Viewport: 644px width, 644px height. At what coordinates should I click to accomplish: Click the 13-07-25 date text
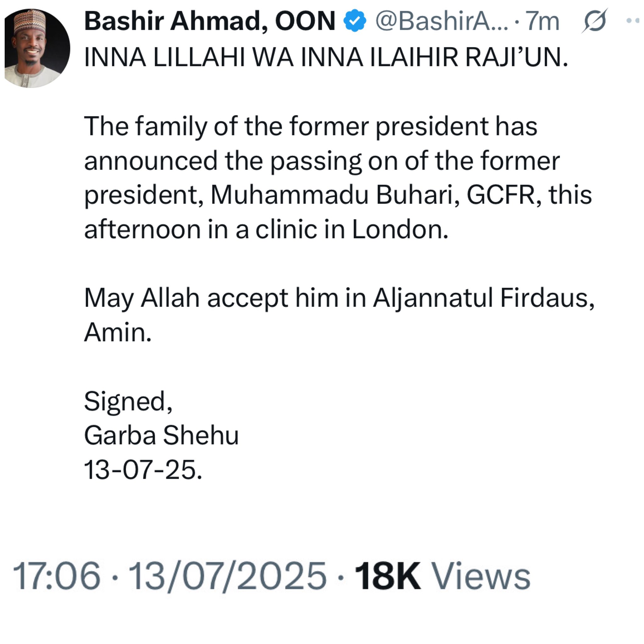(x=143, y=470)
